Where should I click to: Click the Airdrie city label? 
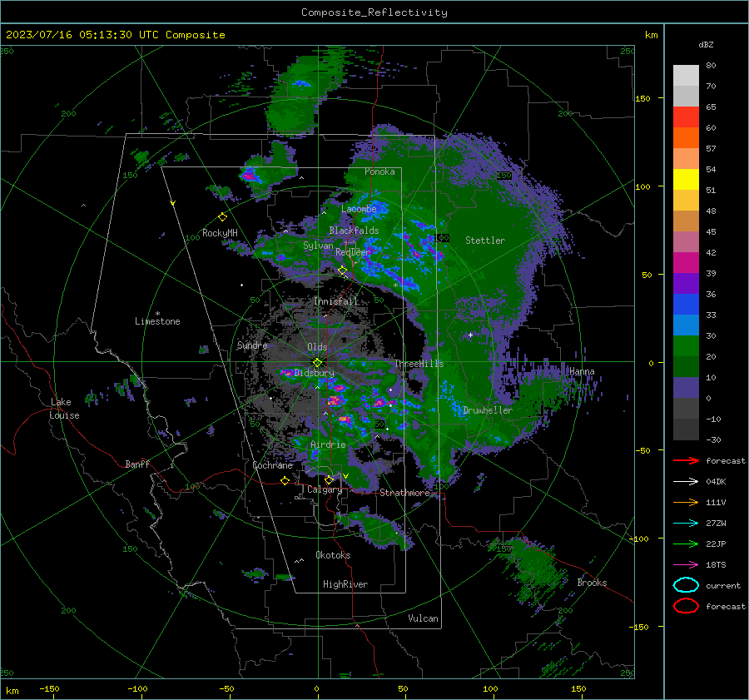coord(328,444)
